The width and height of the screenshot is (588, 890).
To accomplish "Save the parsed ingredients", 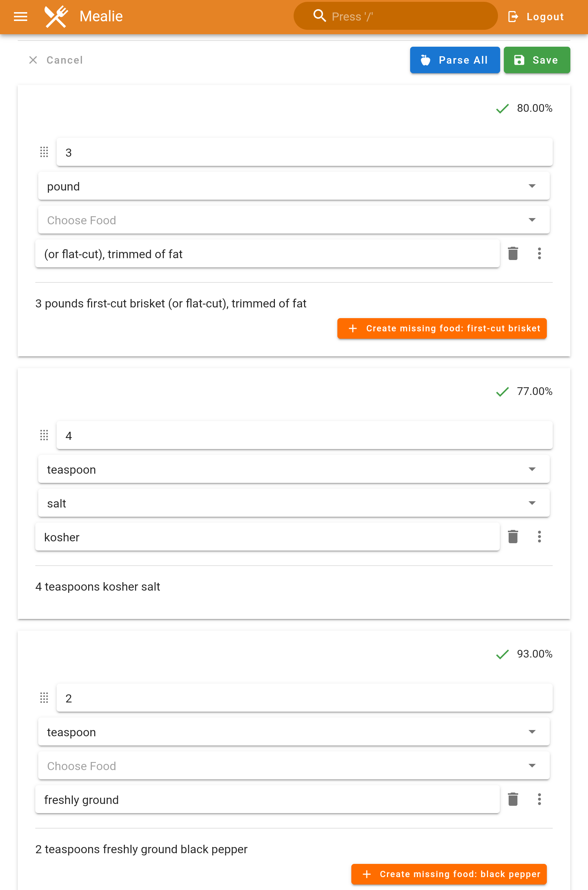I will click(537, 60).
